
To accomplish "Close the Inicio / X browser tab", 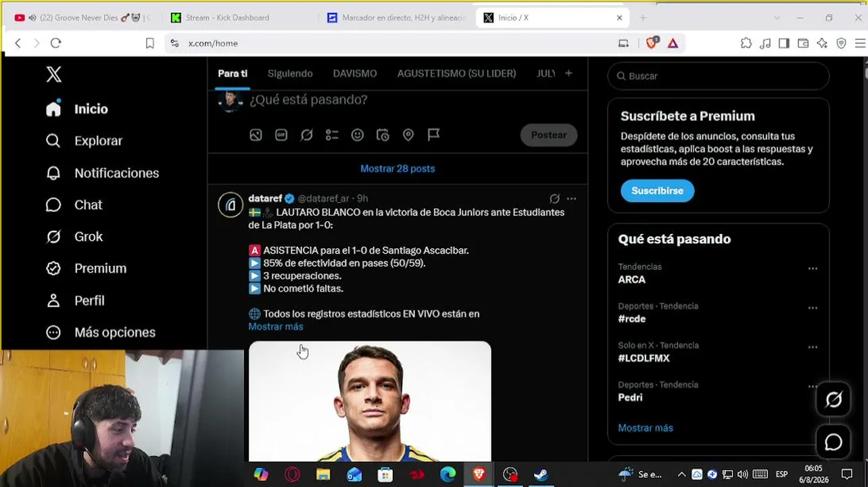I will pos(619,18).
